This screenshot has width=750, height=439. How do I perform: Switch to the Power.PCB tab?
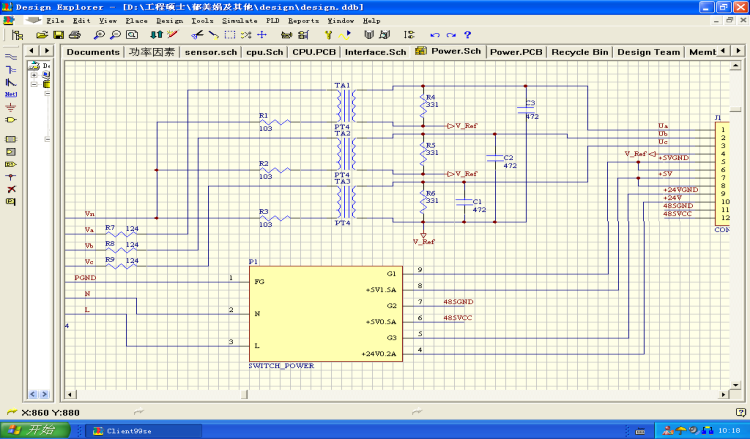tap(516, 52)
